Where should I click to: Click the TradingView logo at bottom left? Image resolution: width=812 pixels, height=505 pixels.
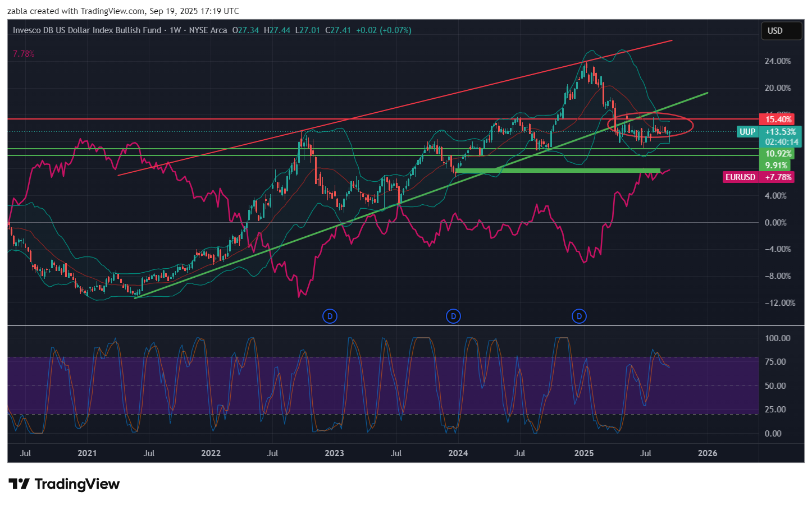tap(64, 484)
